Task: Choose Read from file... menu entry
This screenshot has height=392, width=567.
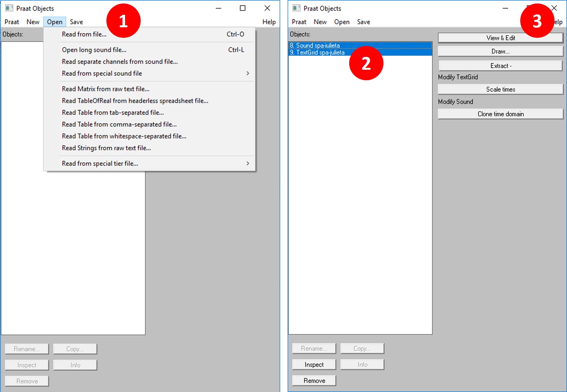Action: click(x=149, y=34)
